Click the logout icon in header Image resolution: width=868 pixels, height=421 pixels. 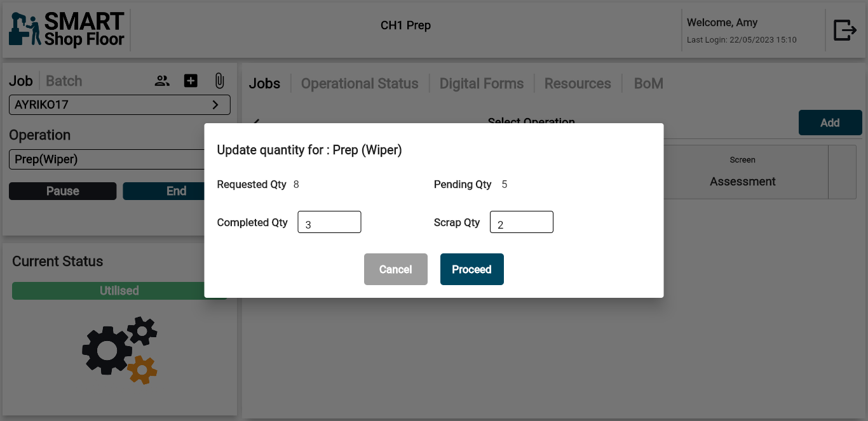tap(844, 30)
